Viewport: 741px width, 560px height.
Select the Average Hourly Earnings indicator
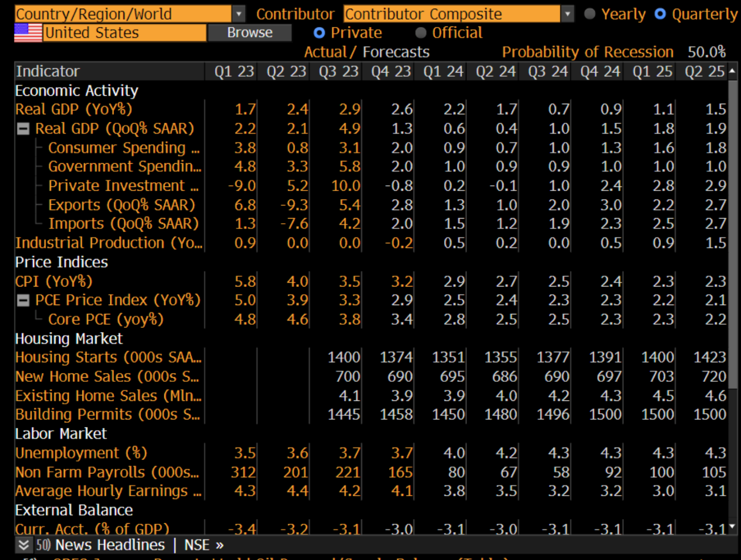tap(108, 491)
